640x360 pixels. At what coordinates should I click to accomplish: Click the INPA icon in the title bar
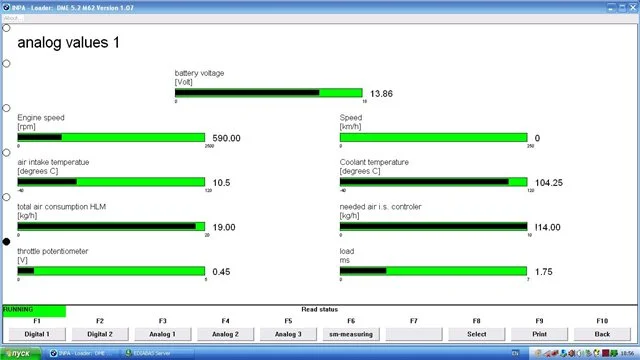6,7
